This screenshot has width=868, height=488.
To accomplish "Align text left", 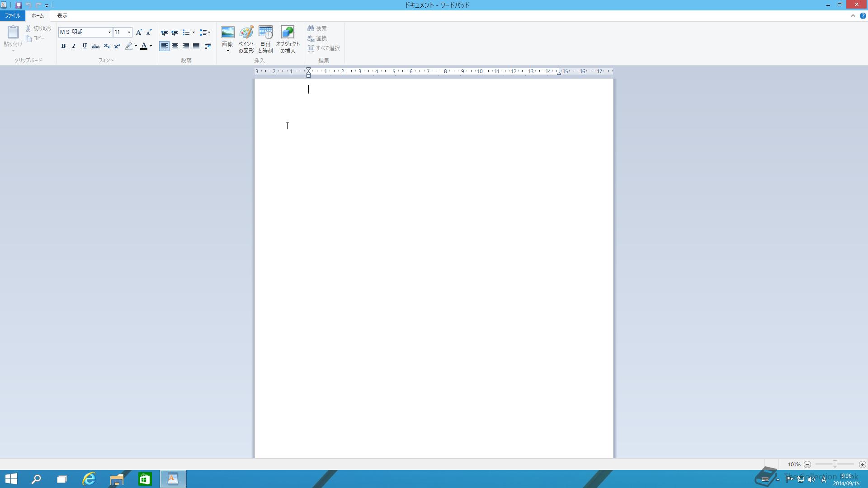I will pyautogui.click(x=164, y=46).
